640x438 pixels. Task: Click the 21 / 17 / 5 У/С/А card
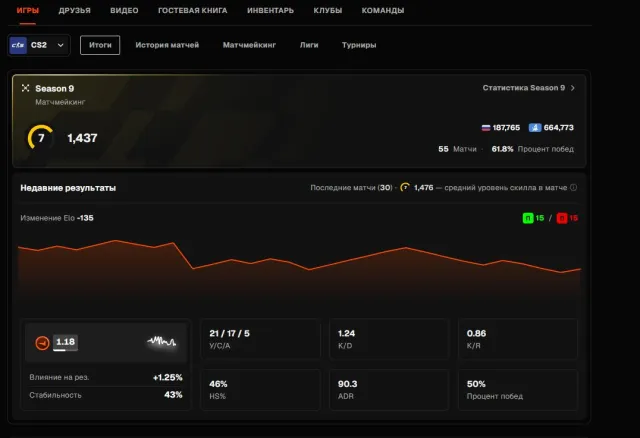[260, 339]
